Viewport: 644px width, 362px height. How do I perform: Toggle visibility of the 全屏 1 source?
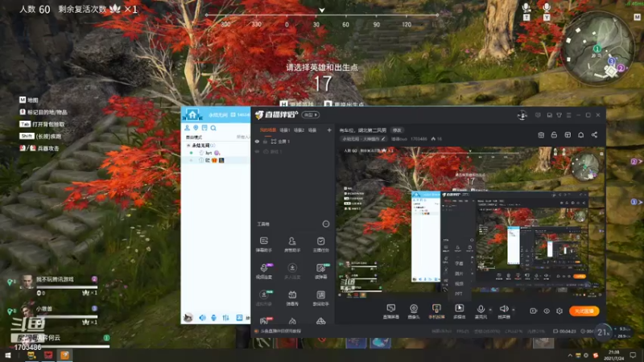[x=257, y=142]
